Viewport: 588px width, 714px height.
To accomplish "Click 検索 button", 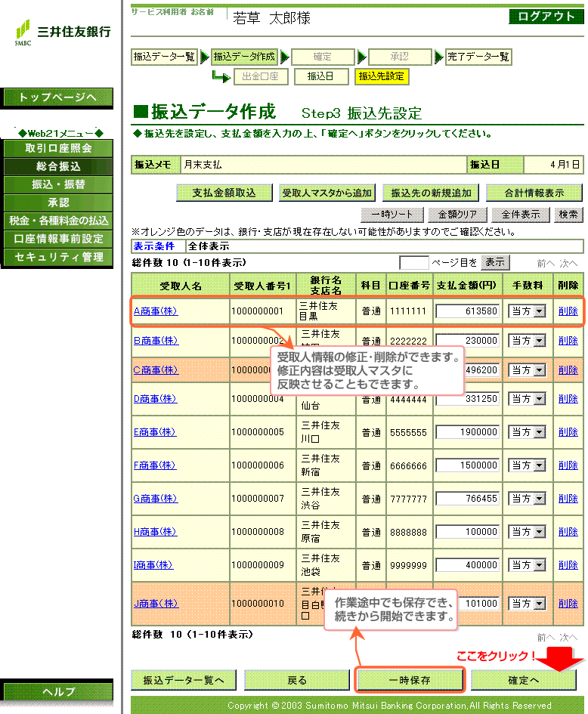I will point(568,215).
